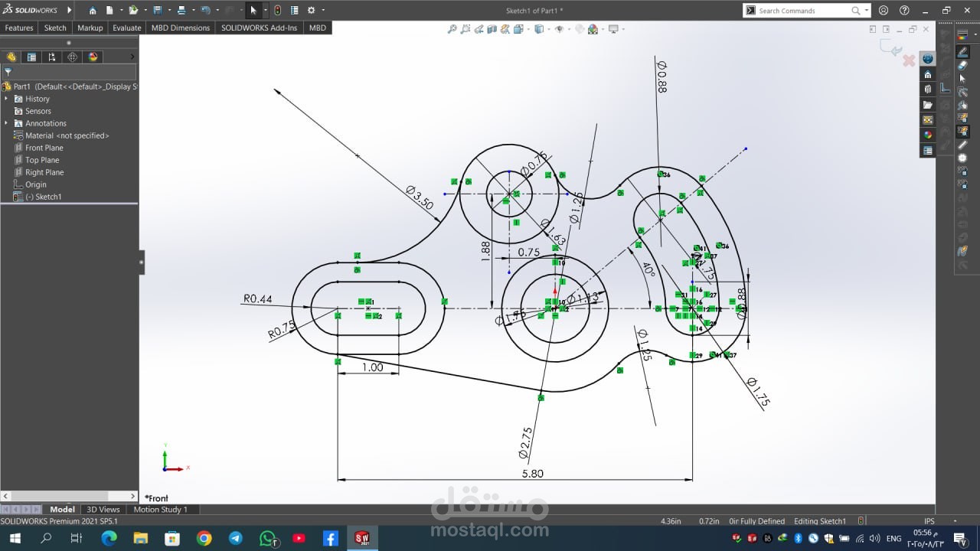Click the Rebuild traffic light icon
Viewport: 980px width, 551px height.
tap(277, 11)
